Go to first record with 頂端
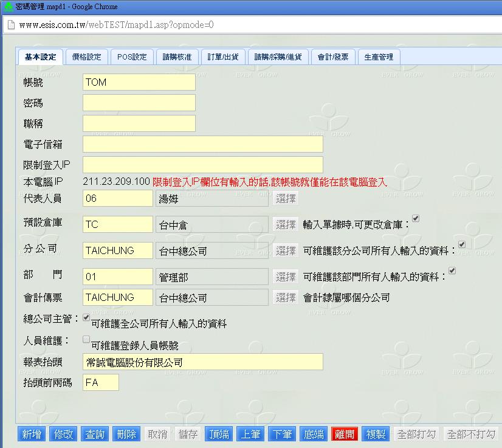502x448 pixels. pos(218,434)
